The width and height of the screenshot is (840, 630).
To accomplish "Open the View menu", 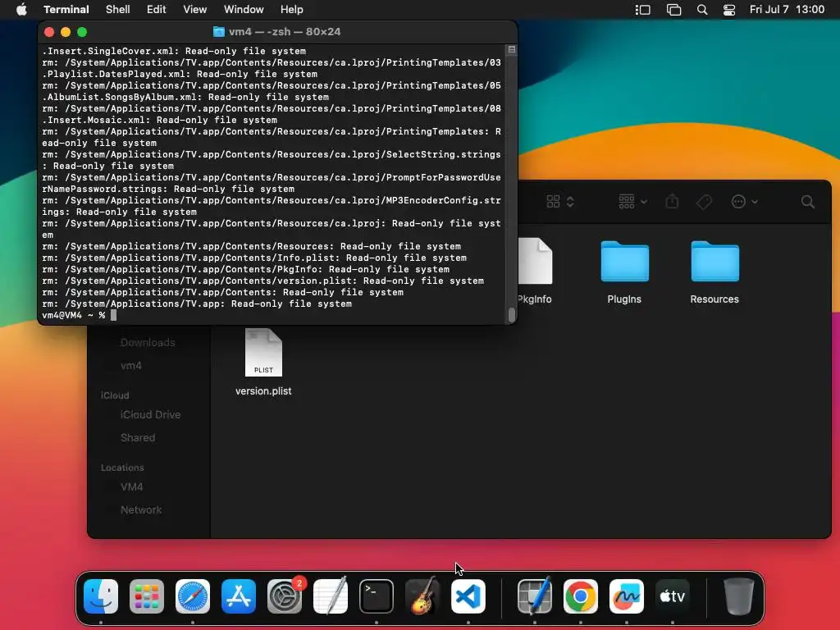I will [x=195, y=10].
